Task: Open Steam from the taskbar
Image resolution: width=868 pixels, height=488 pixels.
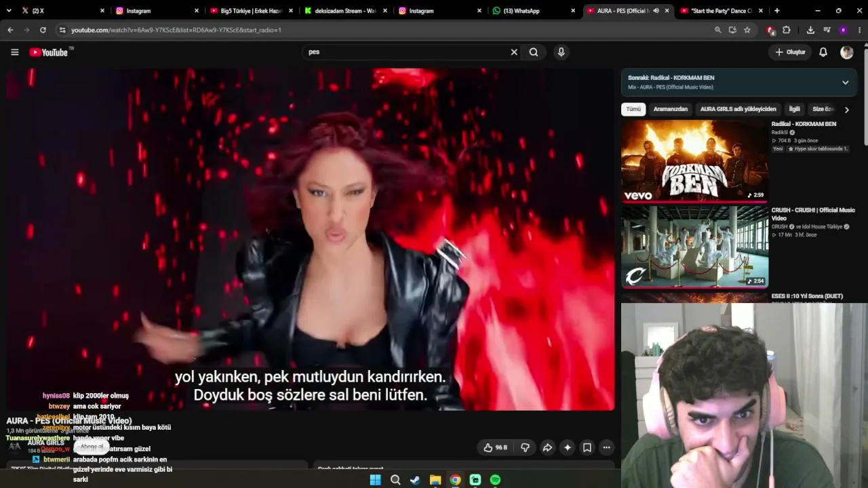Action: point(415,480)
